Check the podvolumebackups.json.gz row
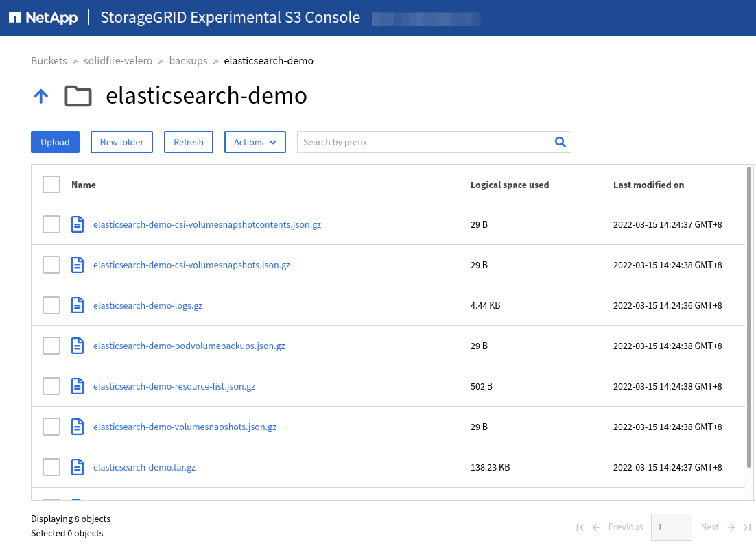 point(51,346)
